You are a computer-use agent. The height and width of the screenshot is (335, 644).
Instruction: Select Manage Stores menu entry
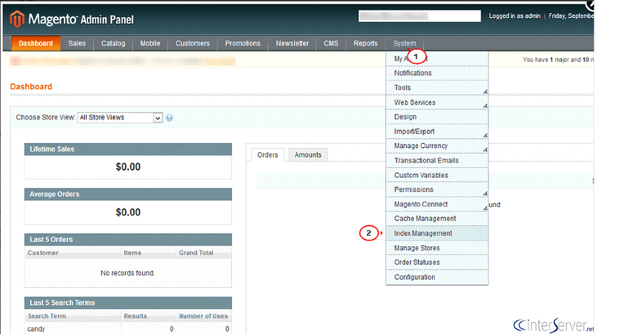click(x=417, y=248)
